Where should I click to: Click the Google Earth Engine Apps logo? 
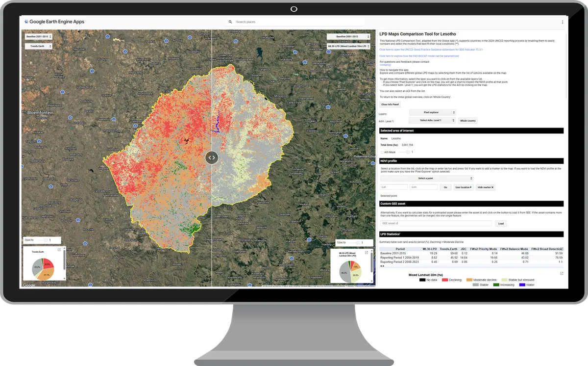tap(54, 22)
